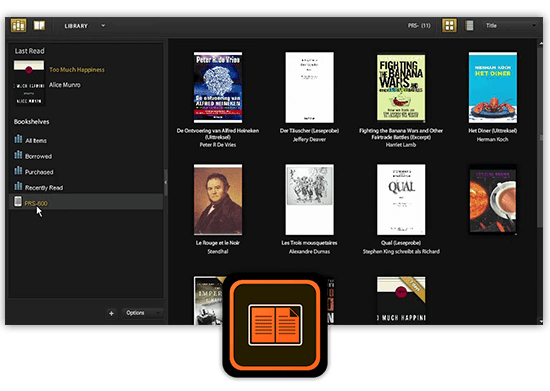Open De Ontvoering van Alfred Heineken cover
This screenshot has height=391, width=550.
click(x=218, y=87)
